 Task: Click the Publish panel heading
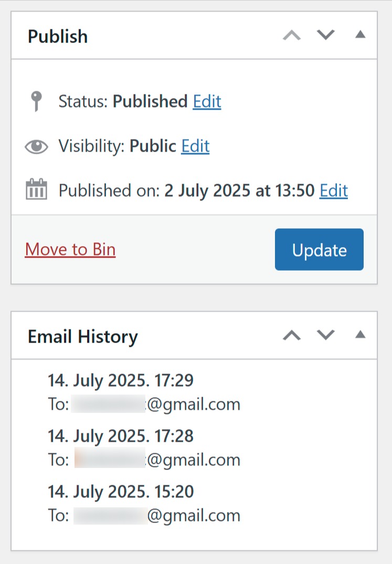[x=58, y=36]
